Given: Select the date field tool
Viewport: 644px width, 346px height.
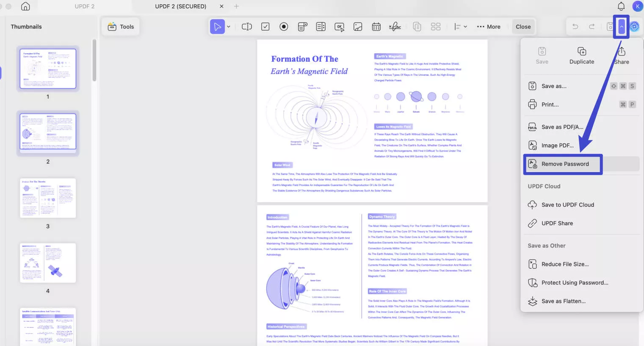Looking at the screenshot, I should pyautogui.click(x=376, y=26).
